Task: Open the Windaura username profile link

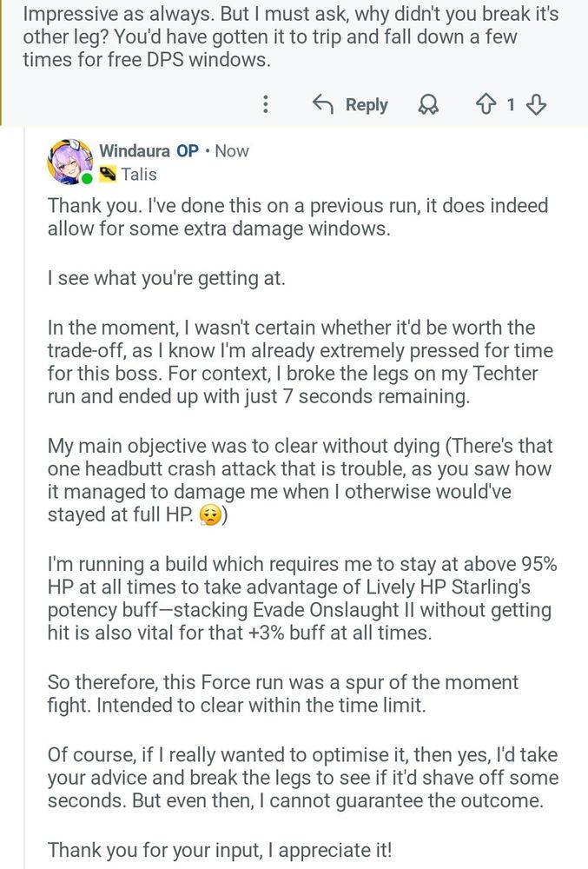Action: pos(135,151)
